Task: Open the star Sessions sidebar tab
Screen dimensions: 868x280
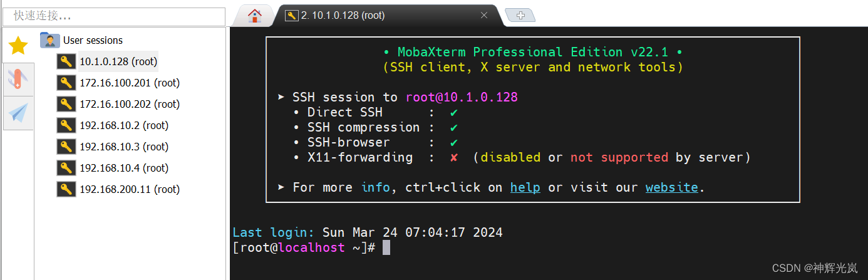Action: 18,45
